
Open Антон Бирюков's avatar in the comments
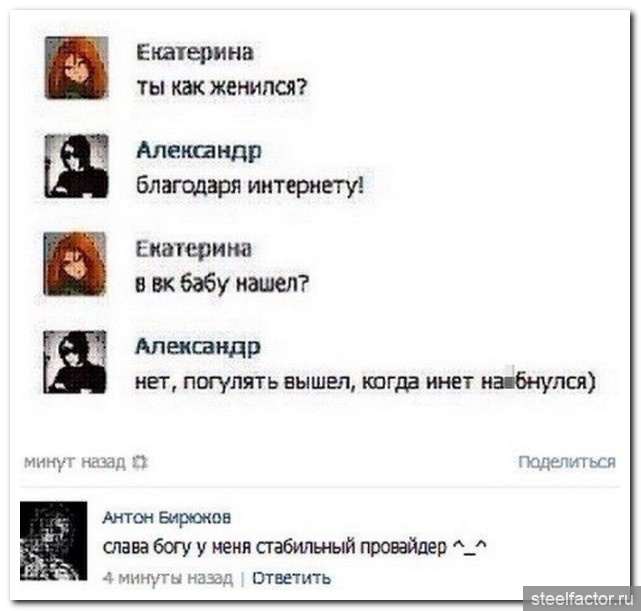(x=54, y=541)
